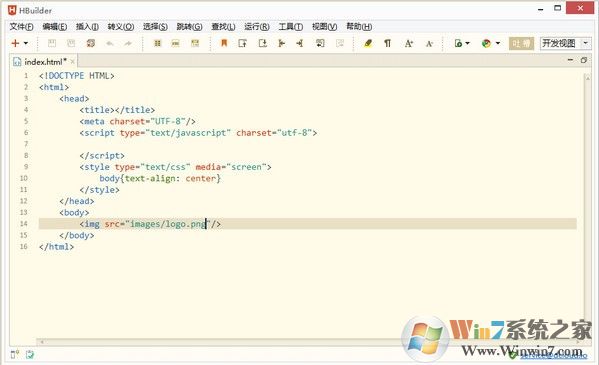Click the closing </html> tag on line 16

tap(56, 247)
